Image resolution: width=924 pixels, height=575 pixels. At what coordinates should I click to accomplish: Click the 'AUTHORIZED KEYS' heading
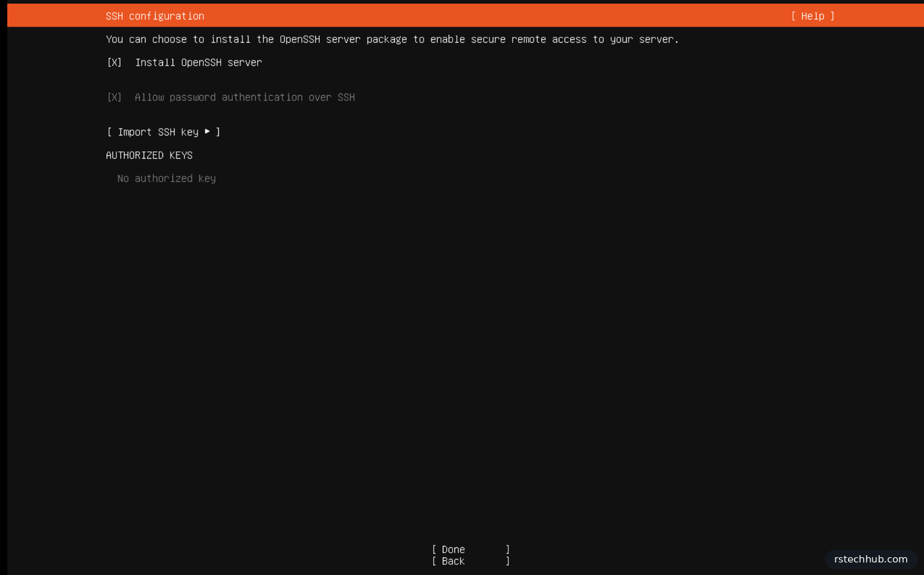coord(149,155)
